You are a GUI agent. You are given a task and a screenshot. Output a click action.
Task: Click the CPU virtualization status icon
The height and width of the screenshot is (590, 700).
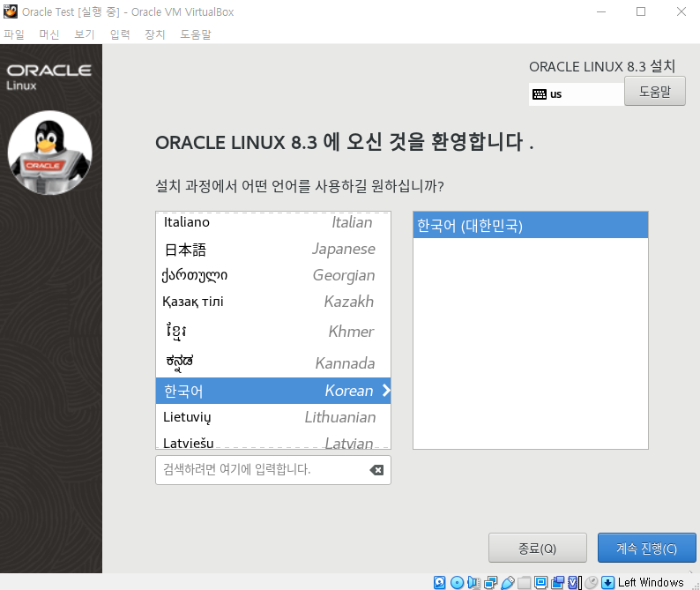[575, 582]
